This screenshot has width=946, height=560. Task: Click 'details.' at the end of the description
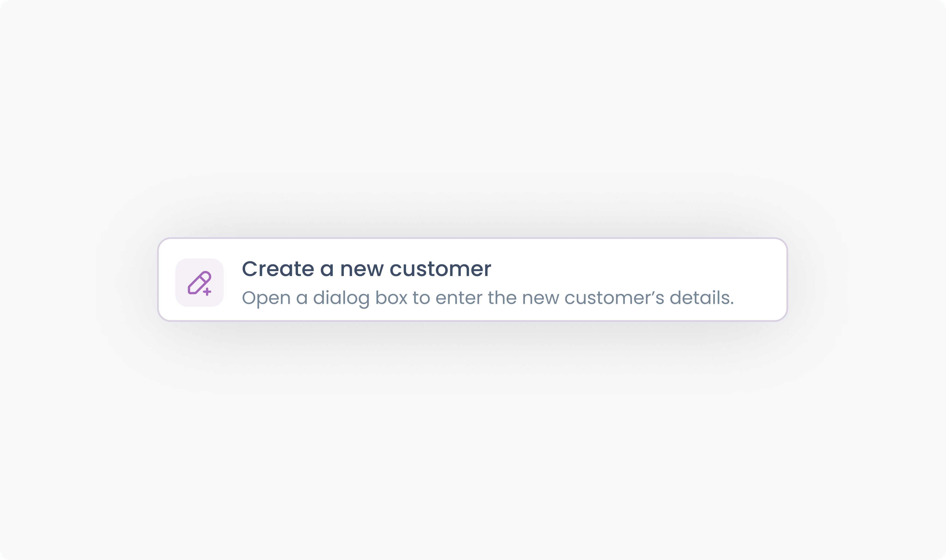(702, 298)
